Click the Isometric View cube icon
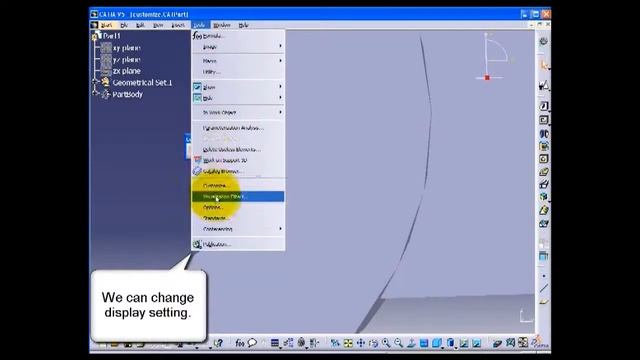Viewport: 640px width, 360px height. [437, 343]
